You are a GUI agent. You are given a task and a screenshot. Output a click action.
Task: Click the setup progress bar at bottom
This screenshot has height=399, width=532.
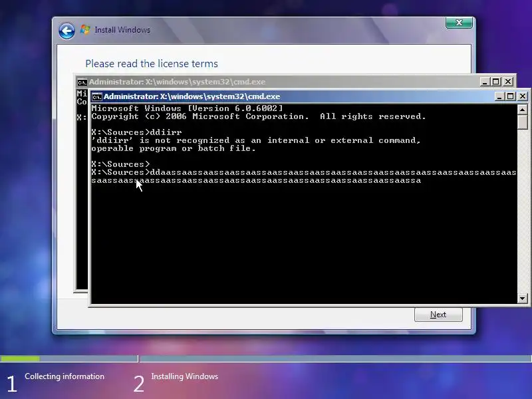266,358
